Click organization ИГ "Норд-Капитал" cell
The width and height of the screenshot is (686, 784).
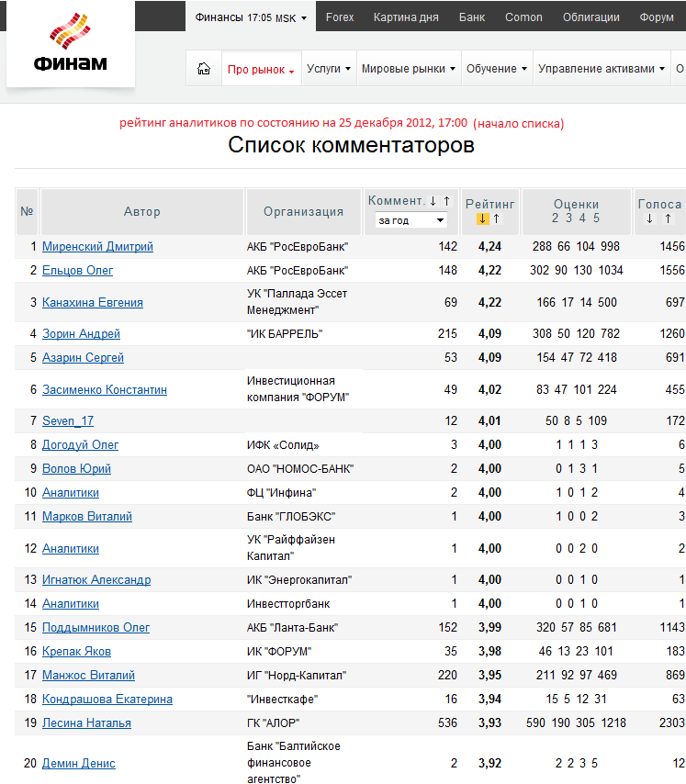pos(297,675)
